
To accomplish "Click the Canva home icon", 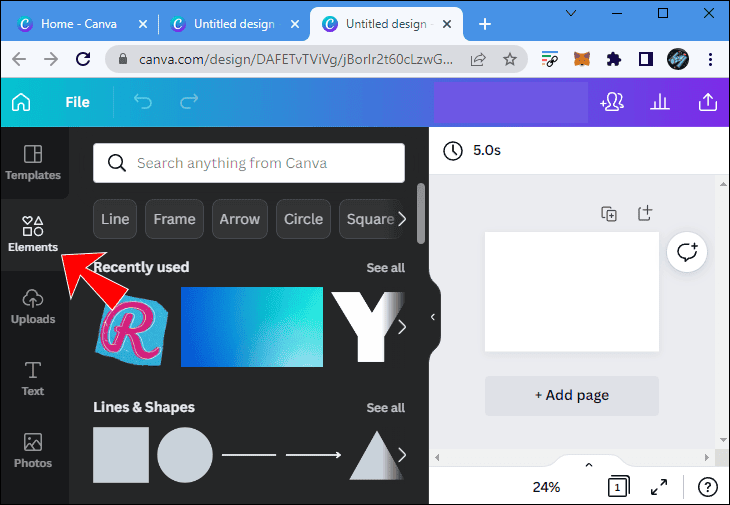I will tap(21, 102).
